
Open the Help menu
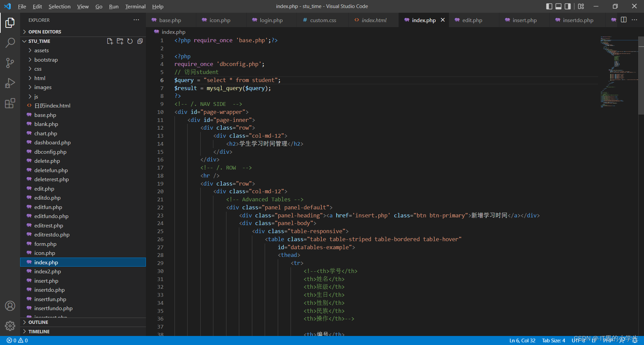[x=158, y=6]
